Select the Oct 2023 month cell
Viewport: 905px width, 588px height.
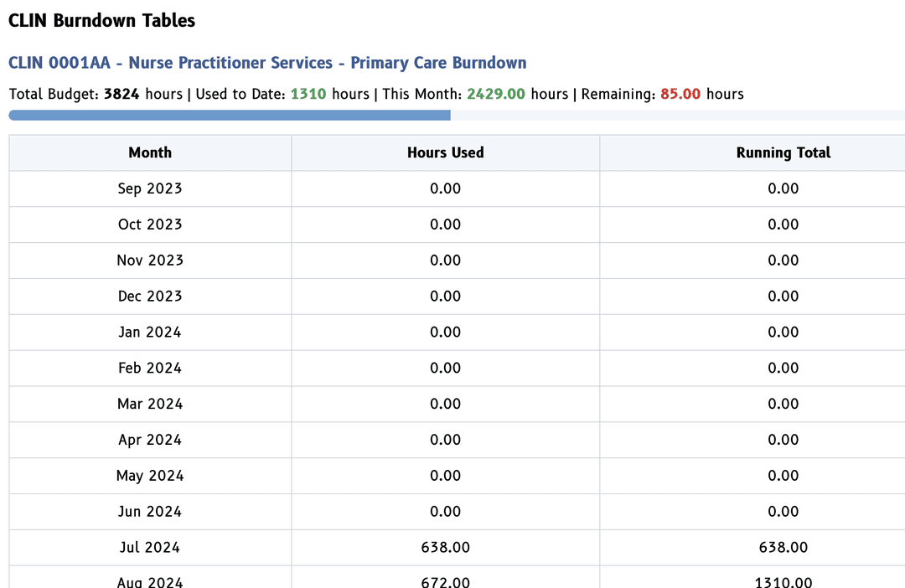pyautogui.click(x=150, y=224)
